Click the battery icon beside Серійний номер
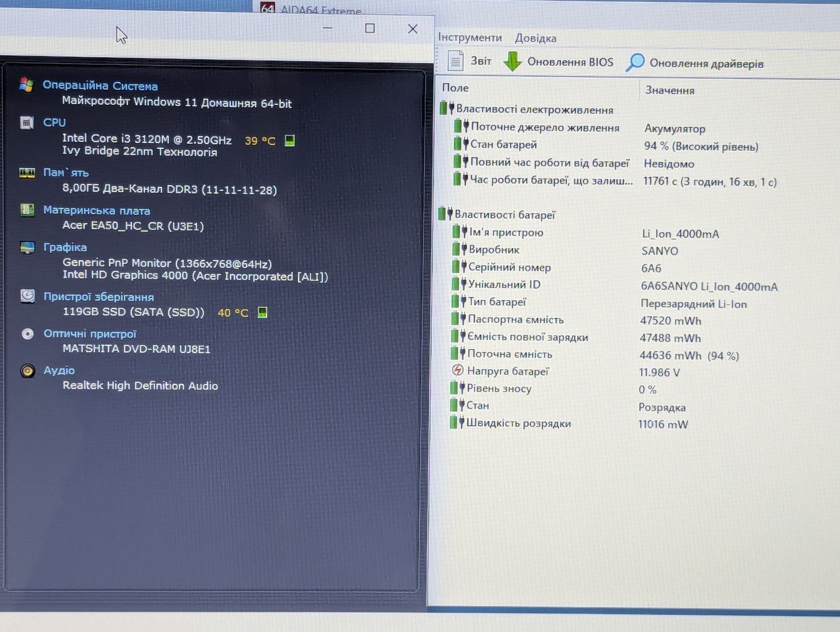Viewport: 840px width, 632px height. click(459, 266)
